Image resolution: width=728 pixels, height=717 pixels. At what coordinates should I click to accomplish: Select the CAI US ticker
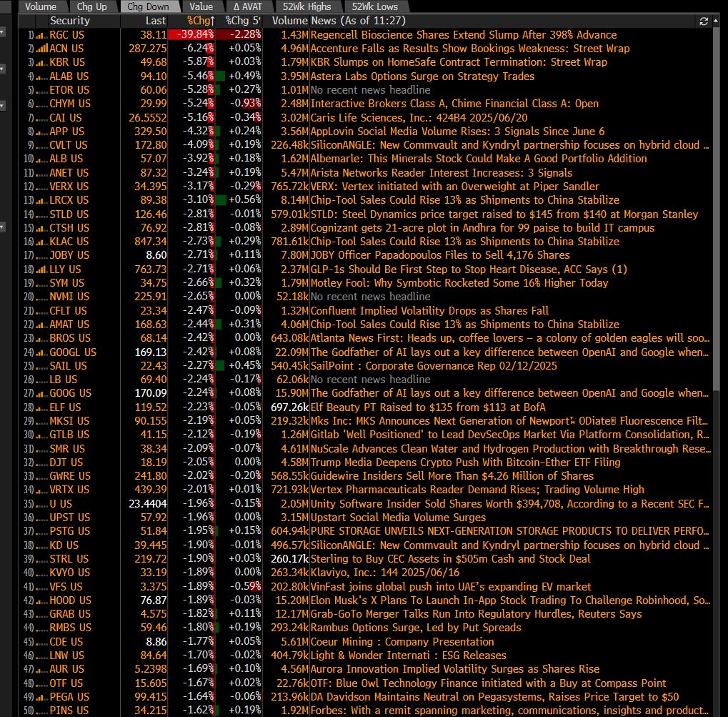click(x=66, y=118)
